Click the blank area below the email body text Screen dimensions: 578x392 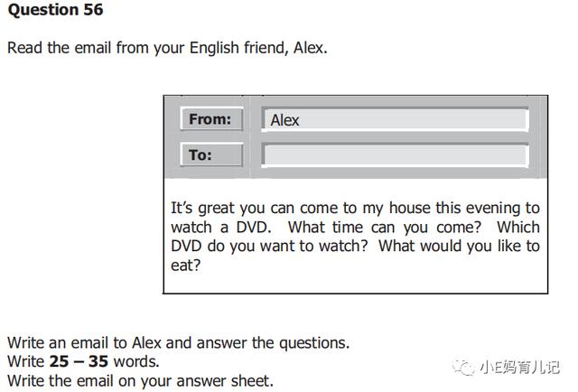[355, 284]
